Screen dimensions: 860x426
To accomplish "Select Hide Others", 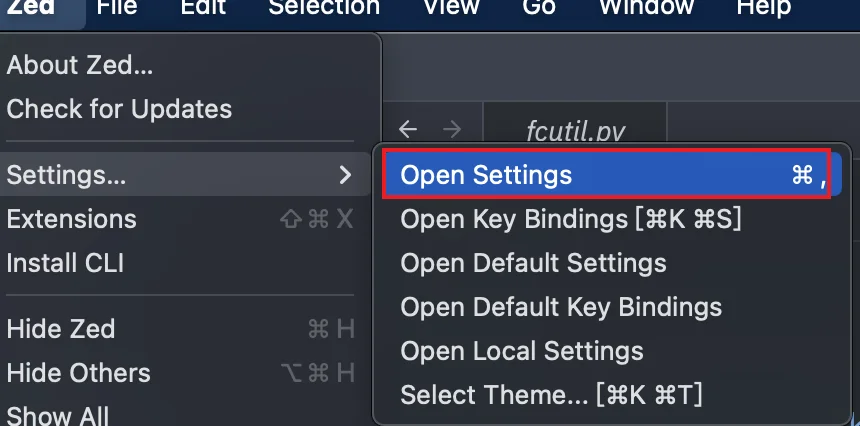I will tap(78, 373).
